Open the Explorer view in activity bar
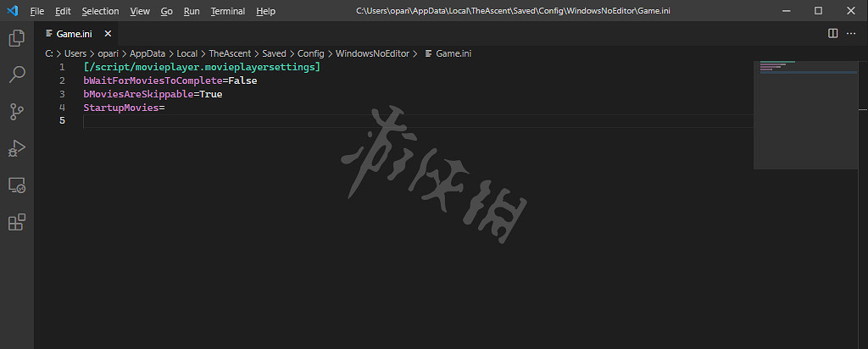This screenshot has width=868, height=349. 16,38
